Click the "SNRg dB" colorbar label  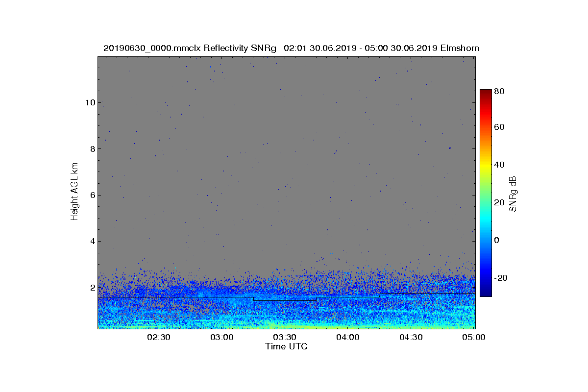(513, 194)
